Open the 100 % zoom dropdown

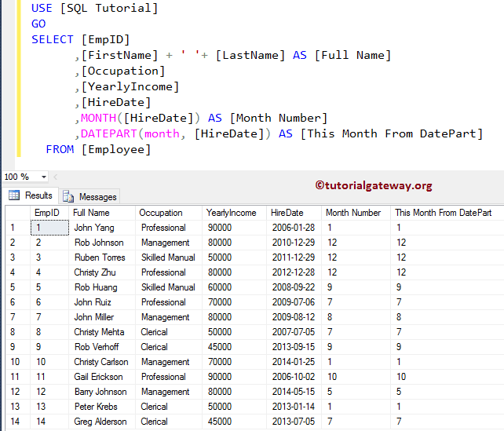click(43, 177)
